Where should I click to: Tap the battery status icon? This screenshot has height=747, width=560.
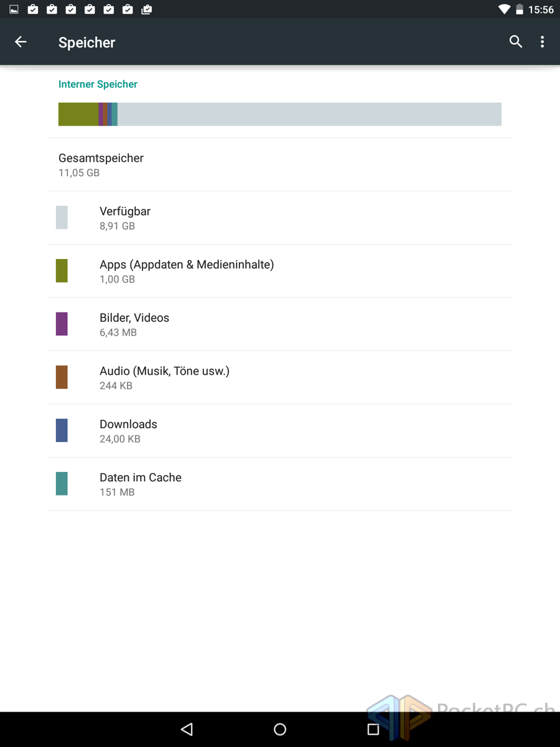(x=520, y=9)
